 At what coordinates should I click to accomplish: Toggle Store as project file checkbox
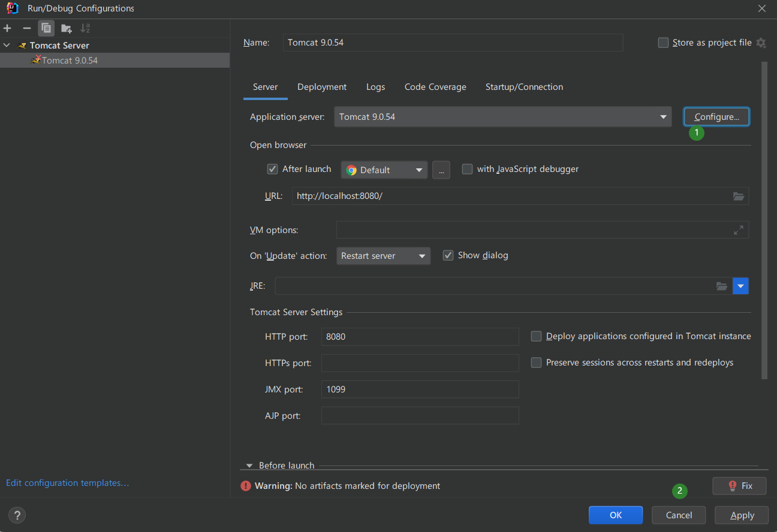coord(663,43)
